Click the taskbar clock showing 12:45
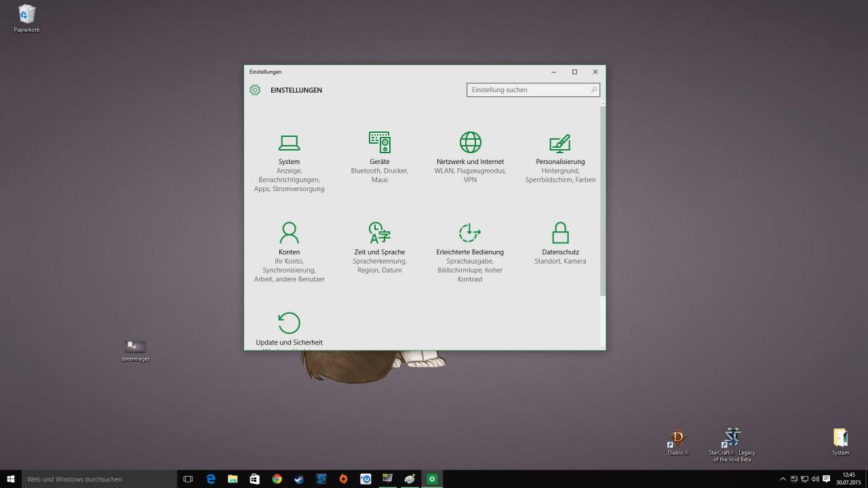Viewport: 868px width, 488px height. pos(848,479)
